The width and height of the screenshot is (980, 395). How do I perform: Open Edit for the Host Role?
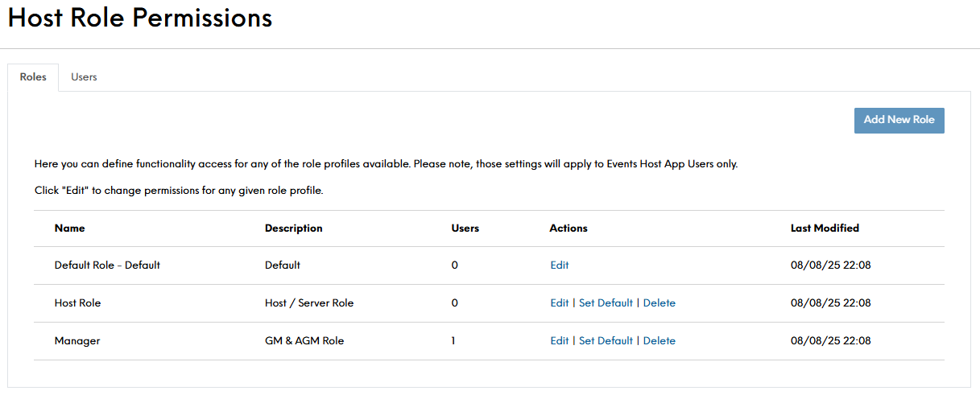pos(559,303)
